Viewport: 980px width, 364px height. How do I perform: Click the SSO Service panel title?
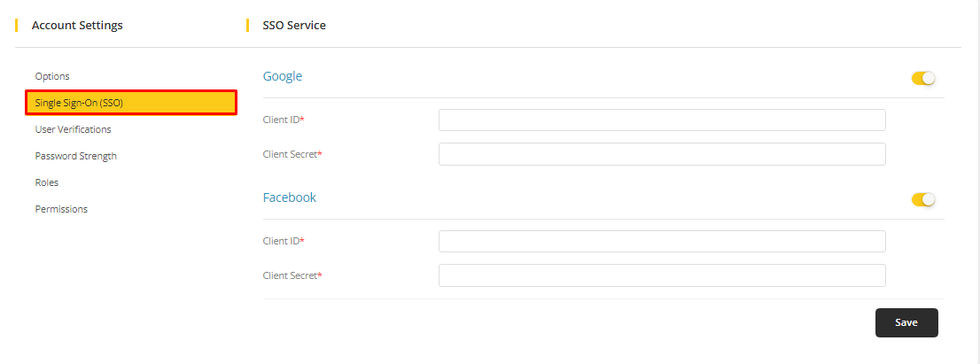294,26
